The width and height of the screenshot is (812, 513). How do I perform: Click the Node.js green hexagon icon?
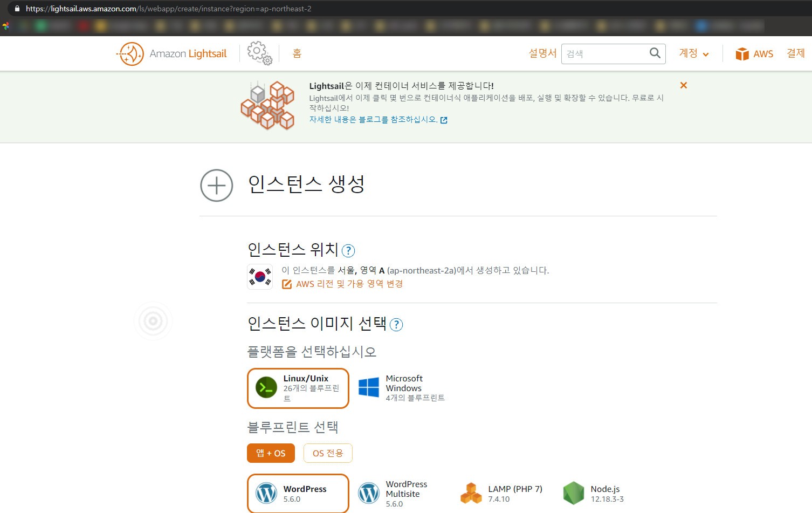[574, 493]
